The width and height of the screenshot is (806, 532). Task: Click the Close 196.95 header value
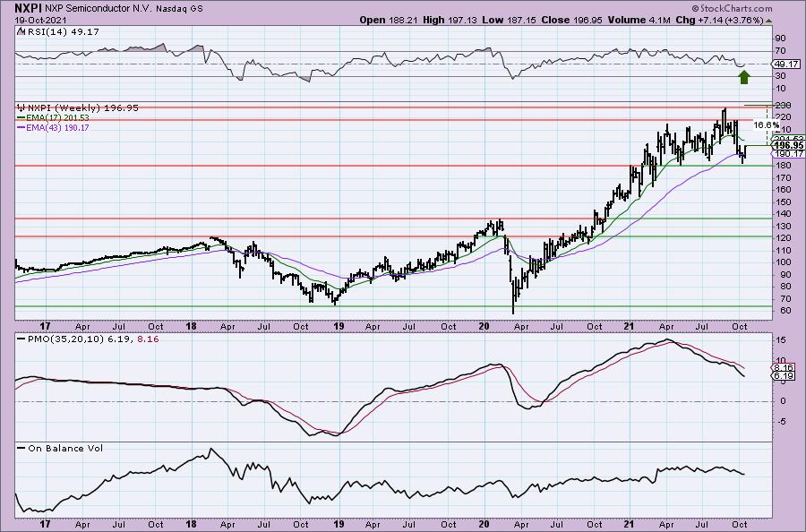[x=571, y=20]
